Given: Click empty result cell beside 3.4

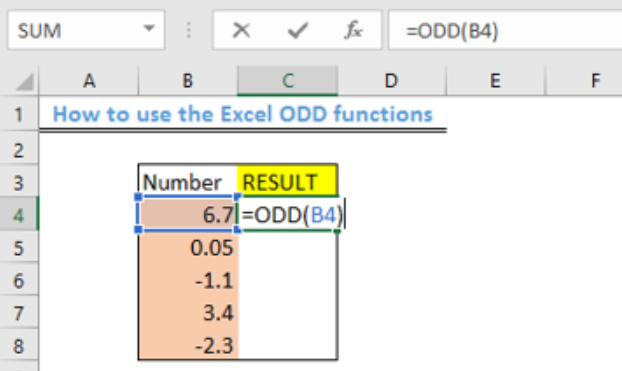Looking at the screenshot, I should click(288, 312).
